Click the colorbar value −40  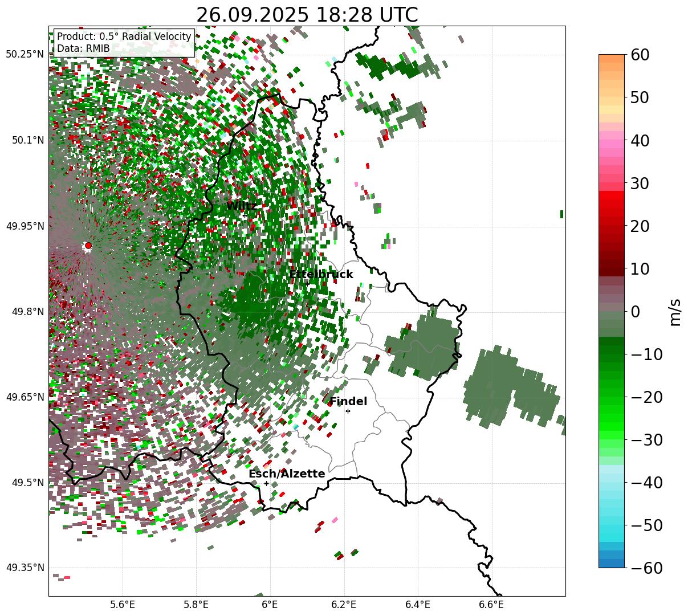coord(646,483)
